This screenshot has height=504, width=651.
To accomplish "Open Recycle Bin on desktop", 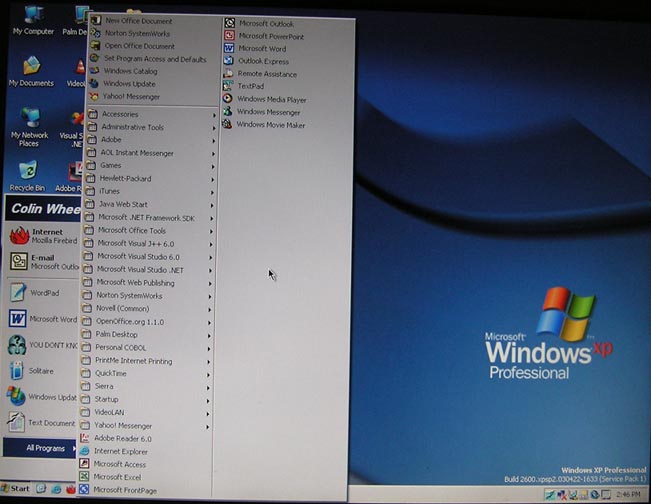I will tap(27, 176).
